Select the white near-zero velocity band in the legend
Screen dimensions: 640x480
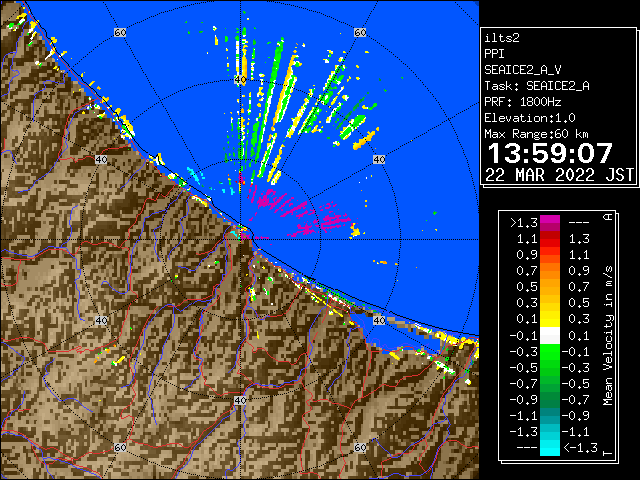coord(550,336)
